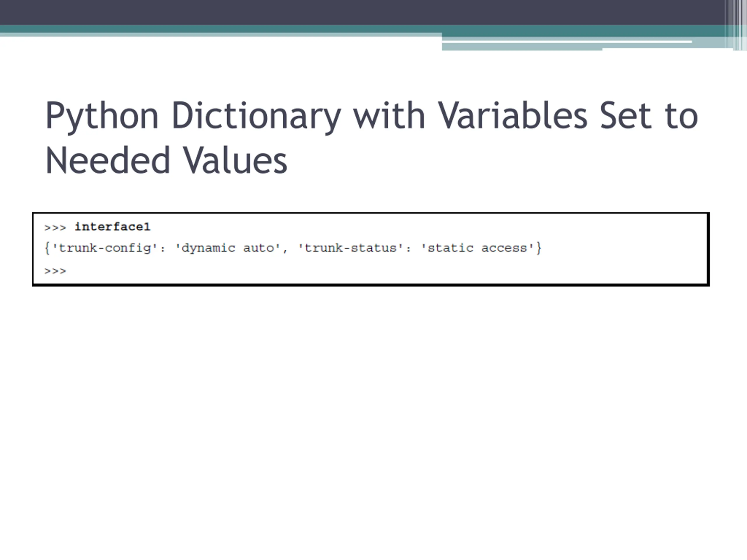This screenshot has height=560, width=747.
Task: Click the vertical striped decoration in the top-right corner
Action: click(736, 24)
